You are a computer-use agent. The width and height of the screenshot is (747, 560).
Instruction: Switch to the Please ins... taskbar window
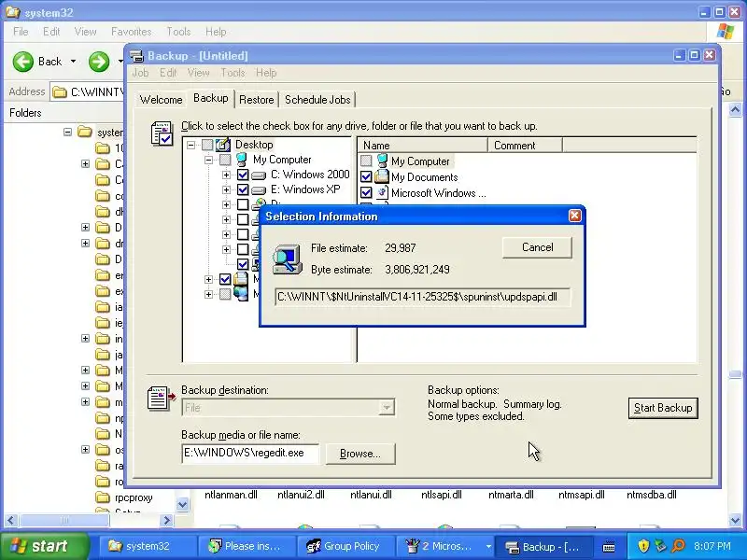click(247, 546)
